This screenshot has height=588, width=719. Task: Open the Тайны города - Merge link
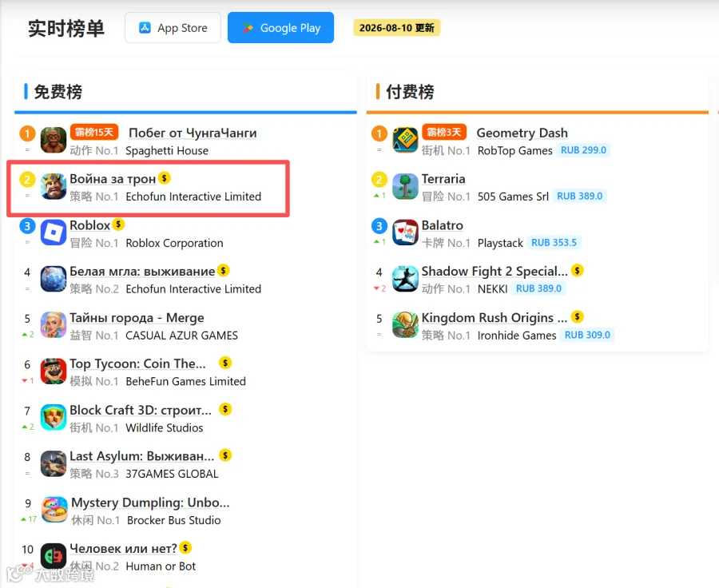pos(137,318)
